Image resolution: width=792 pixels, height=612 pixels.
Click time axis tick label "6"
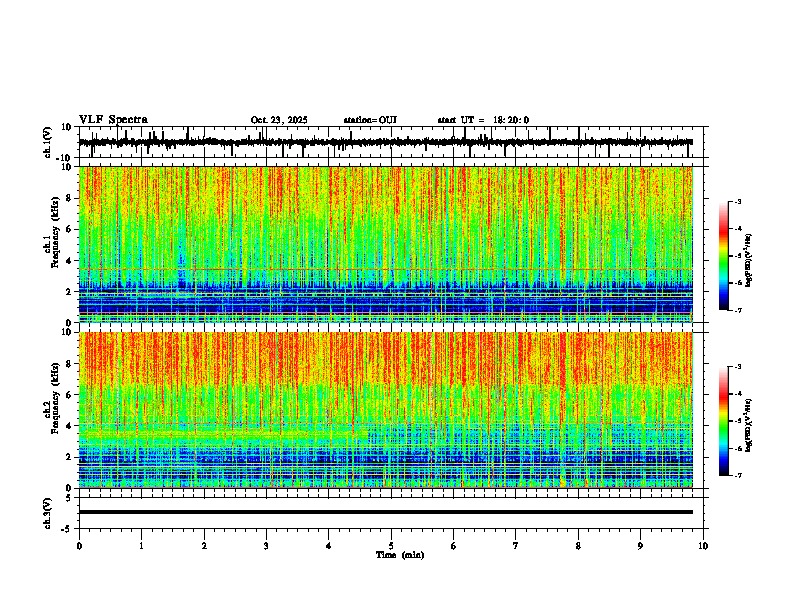click(x=454, y=546)
